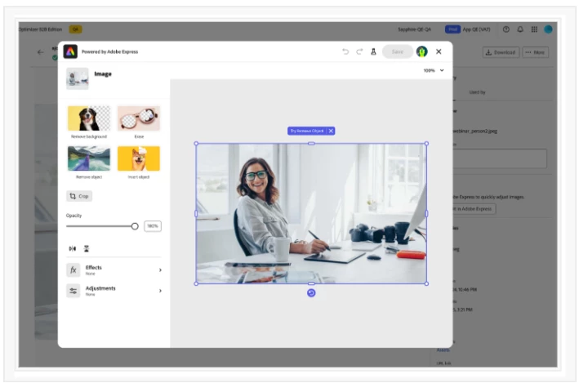
Task: Dismiss the Try Remove Object chip
Action: coord(331,131)
